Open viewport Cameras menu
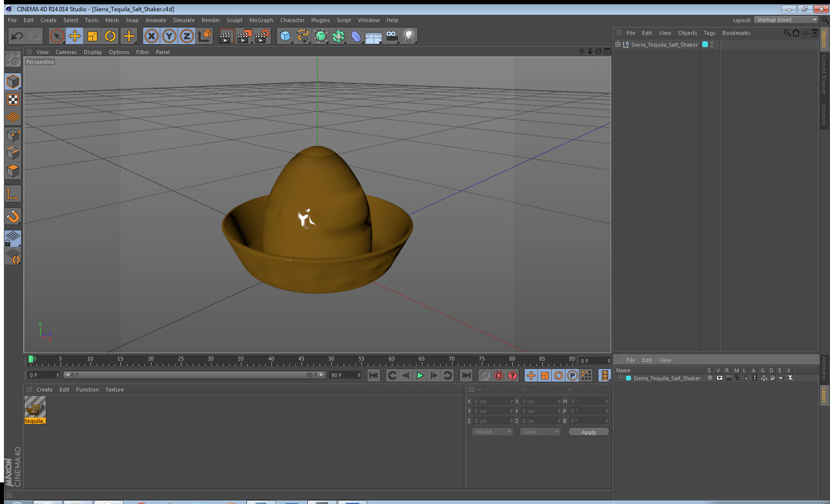The height and width of the screenshot is (504, 830). pos(66,52)
